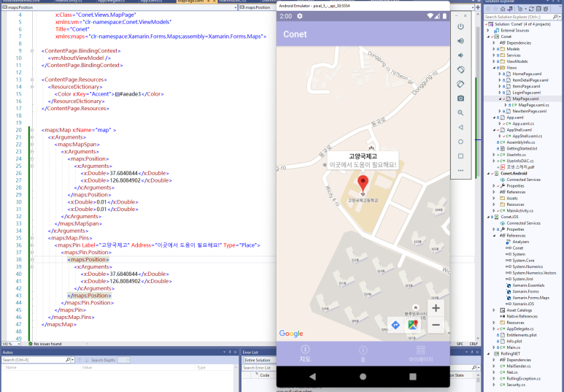Tap the 마이페이지 tab in the app

[420, 354]
